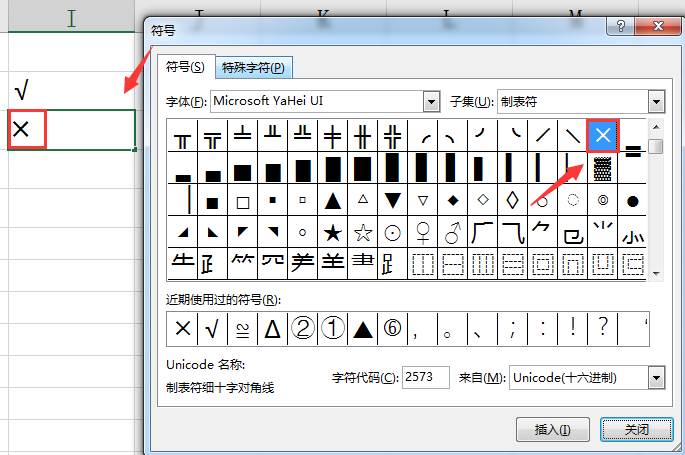Pick the solid black star symbol
685x455 pixels.
click(332, 233)
